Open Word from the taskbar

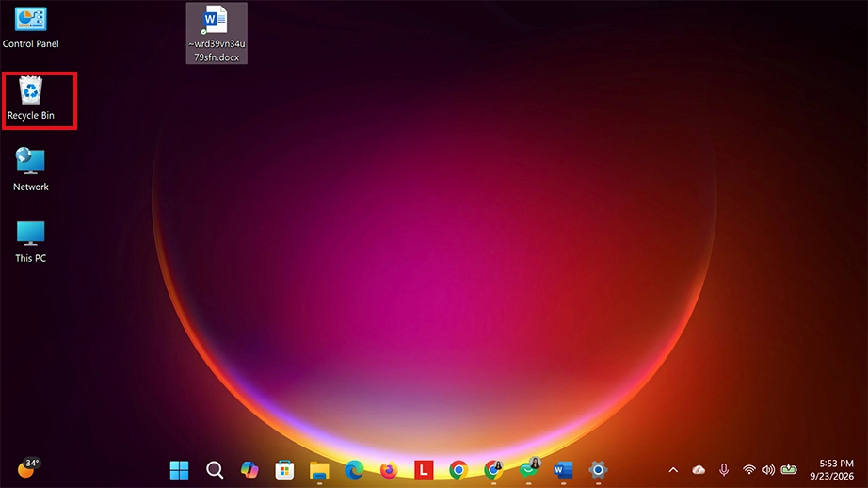click(x=564, y=470)
